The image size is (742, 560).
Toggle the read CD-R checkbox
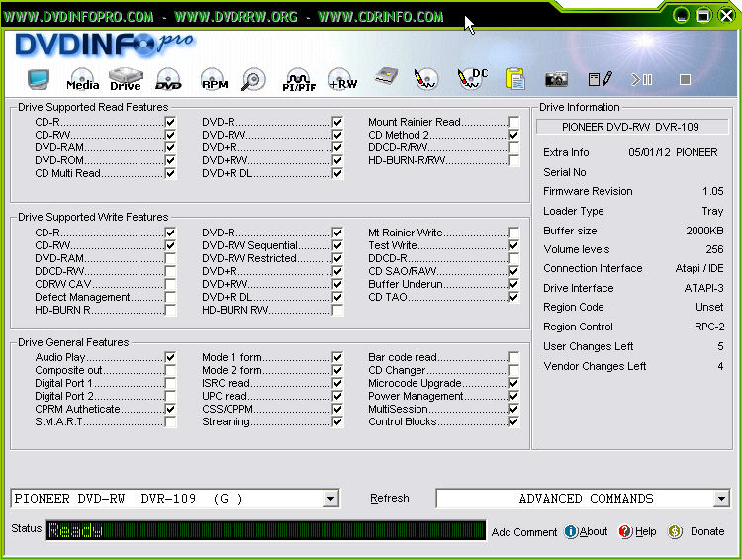coord(170,122)
